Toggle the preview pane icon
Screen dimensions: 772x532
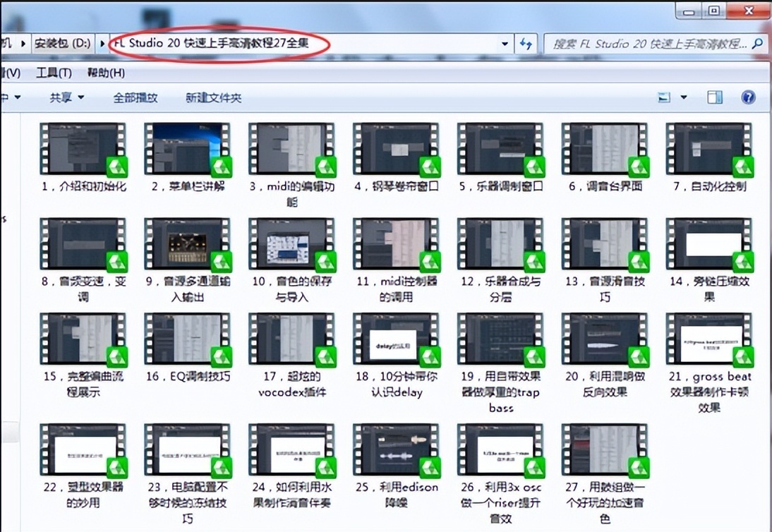(715, 97)
